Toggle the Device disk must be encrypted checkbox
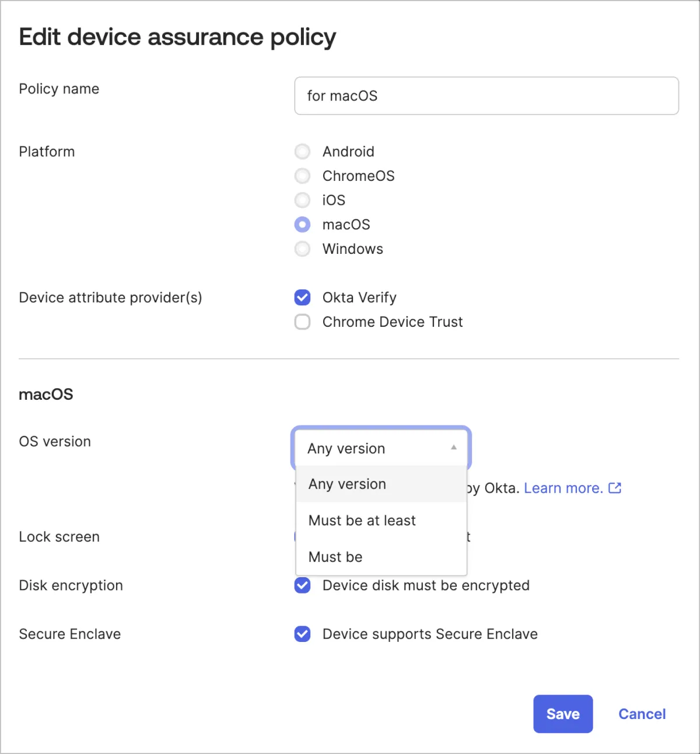Viewport: 700px width, 754px height. pos(302,585)
